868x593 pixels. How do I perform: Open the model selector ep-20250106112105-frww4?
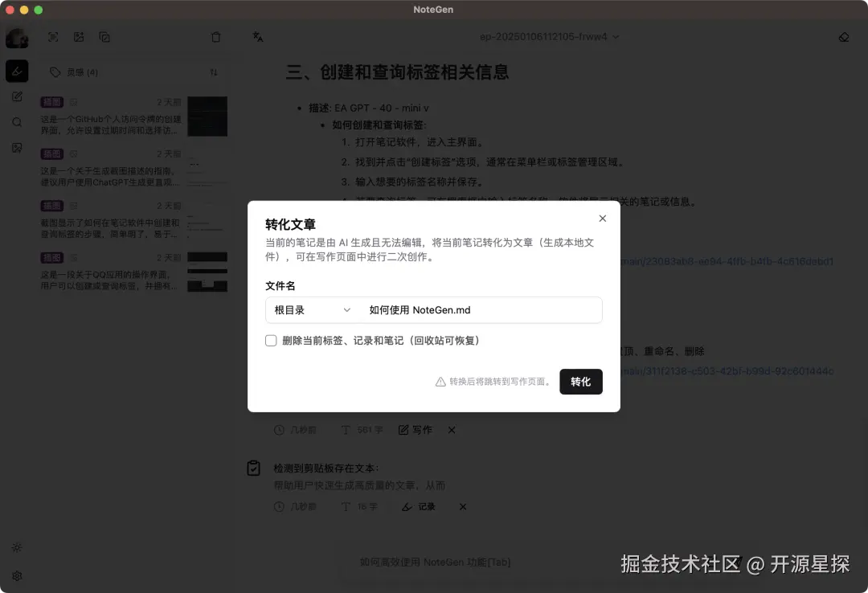click(549, 36)
